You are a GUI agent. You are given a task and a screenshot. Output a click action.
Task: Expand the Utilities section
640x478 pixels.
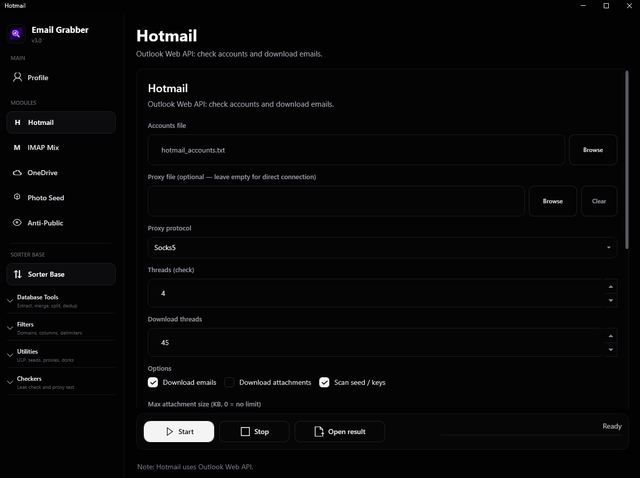pos(60,355)
